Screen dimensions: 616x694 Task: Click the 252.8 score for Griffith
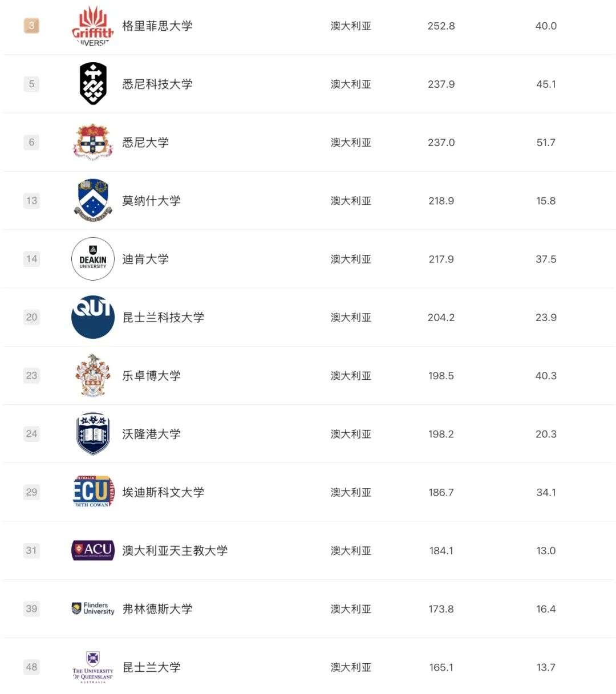(441, 26)
